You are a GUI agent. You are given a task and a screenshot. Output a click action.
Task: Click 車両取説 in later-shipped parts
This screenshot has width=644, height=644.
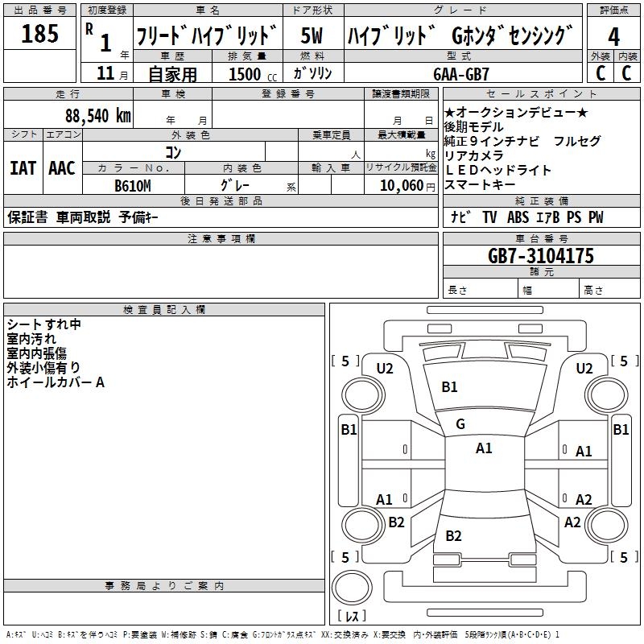coord(84,217)
